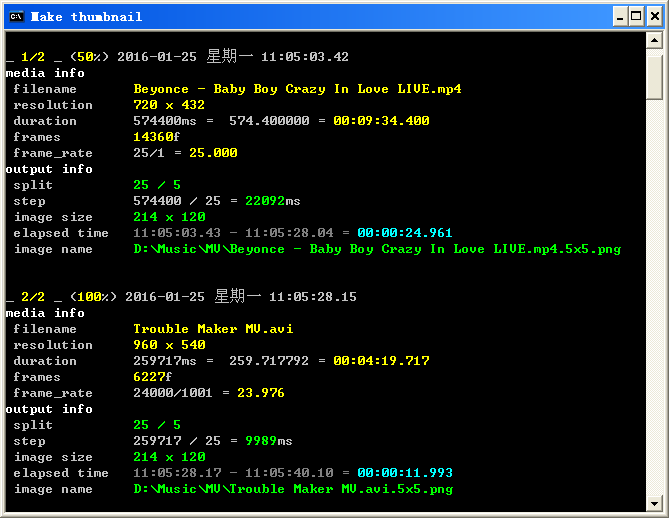669x518 pixels.
Task: Click resolution value 960 x 540
Action: click(x=169, y=345)
